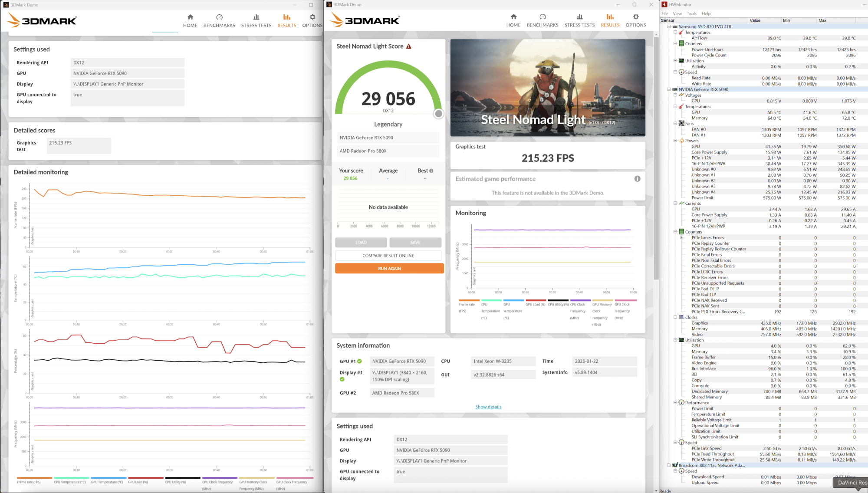Click warning triangle beside Steel Nomad Light Score
This screenshot has height=493, width=868.
(409, 46)
